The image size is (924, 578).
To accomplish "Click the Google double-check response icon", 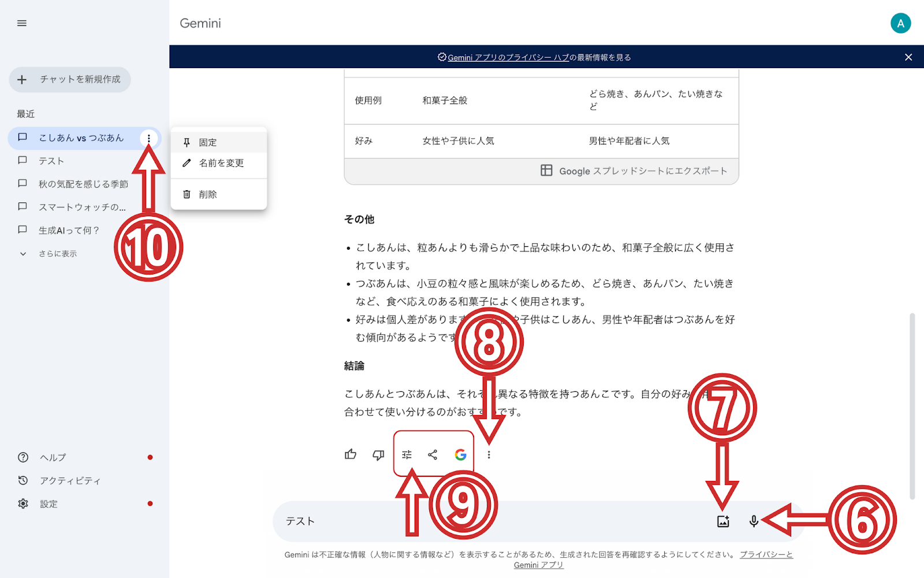I will pos(460,455).
